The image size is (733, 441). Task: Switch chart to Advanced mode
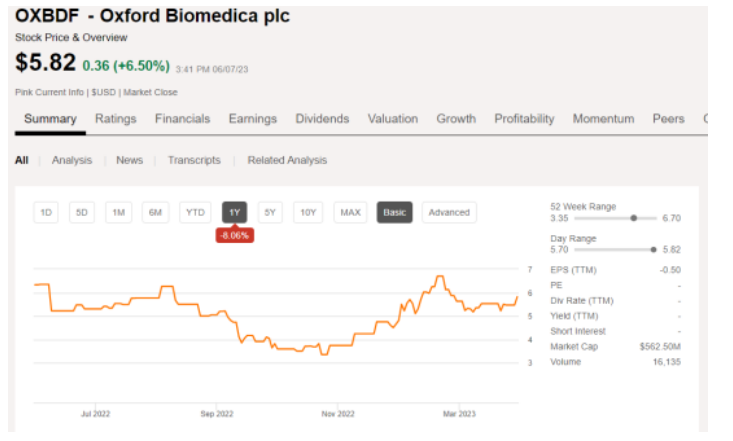click(449, 212)
